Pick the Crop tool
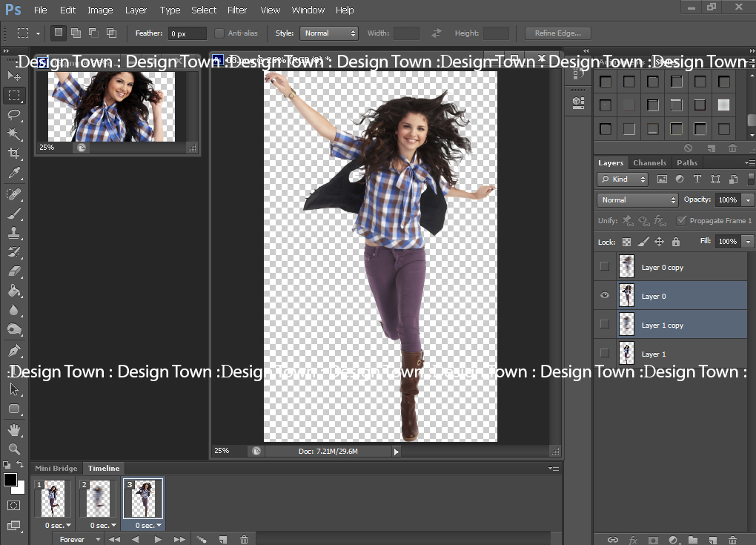756x545 pixels. point(14,153)
